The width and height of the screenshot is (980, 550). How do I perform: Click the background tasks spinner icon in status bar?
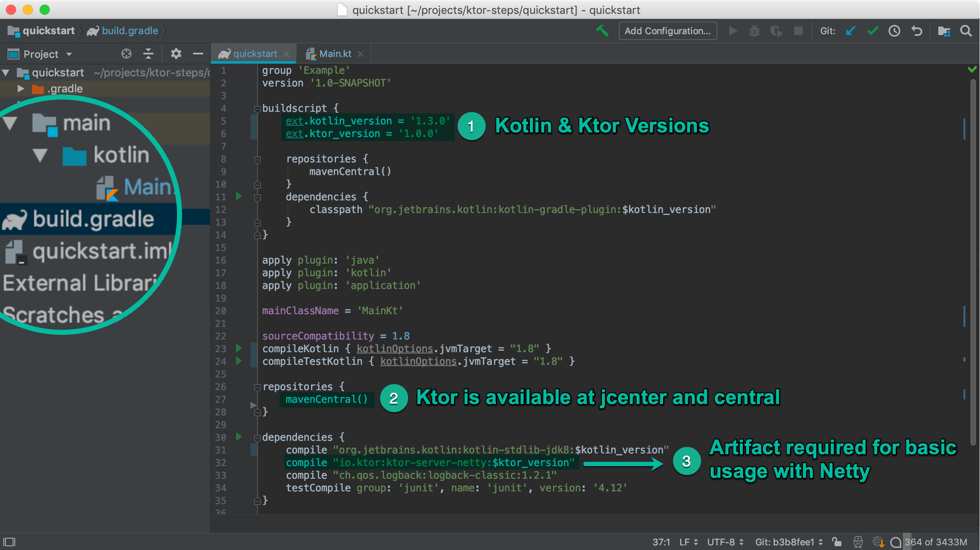pos(878,542)
